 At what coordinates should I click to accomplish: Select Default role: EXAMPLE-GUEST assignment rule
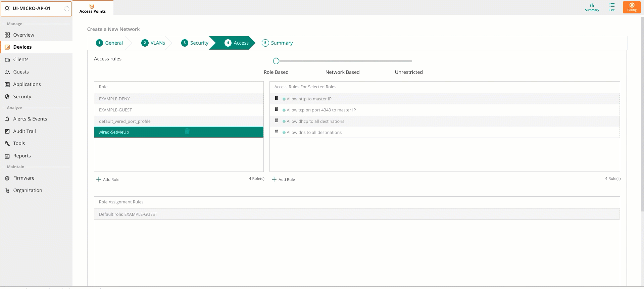pos(357,214)
